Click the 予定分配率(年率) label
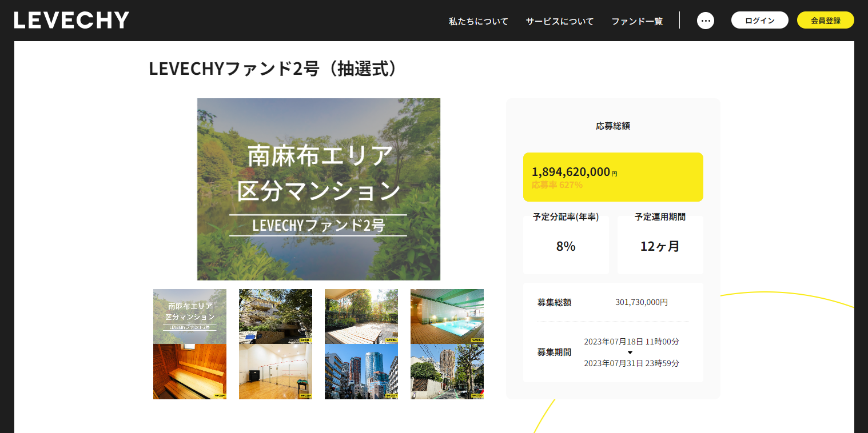The height and width of the screenshot is (433, 868). click(x=566, y=217)
